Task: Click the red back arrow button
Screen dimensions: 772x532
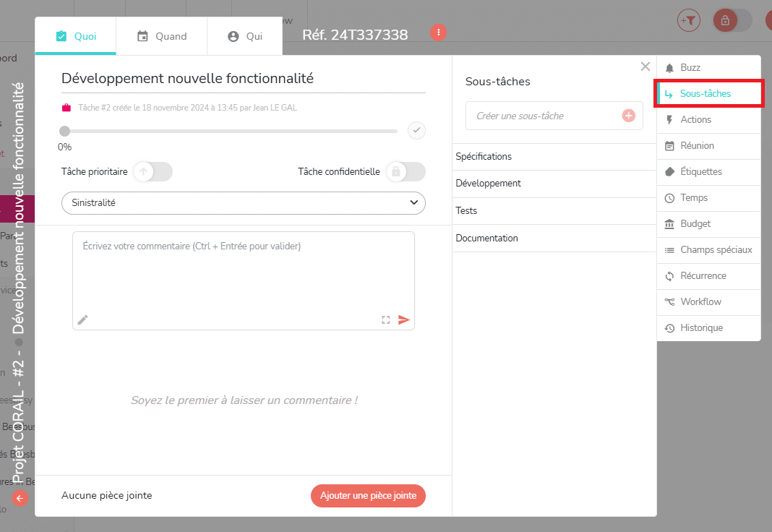Action: coord(20,498)
